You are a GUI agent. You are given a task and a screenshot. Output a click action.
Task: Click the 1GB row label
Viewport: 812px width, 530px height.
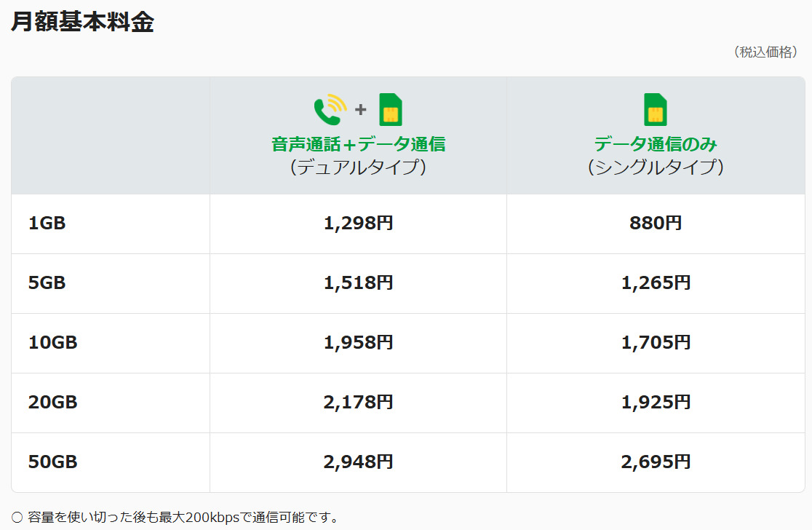point(47,224)
